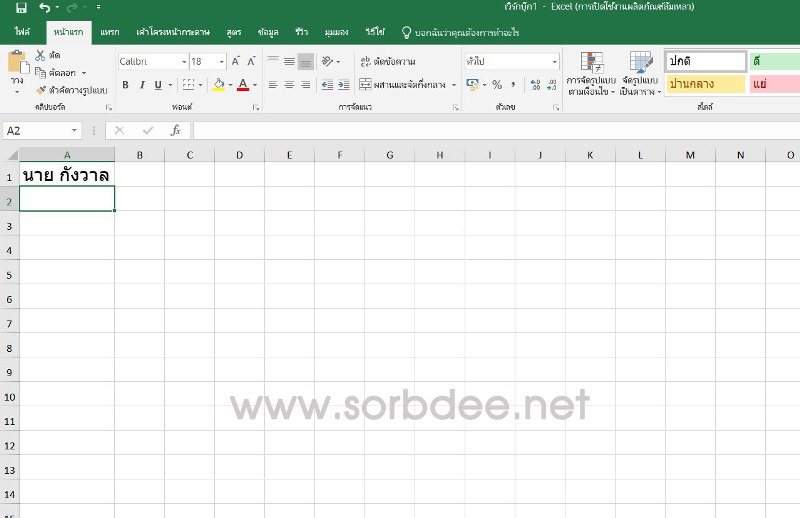This screenshot has width=800, height=518.
Task: Toggle Bold formatting
Action: pyautogui.click(x=126, y=85)
